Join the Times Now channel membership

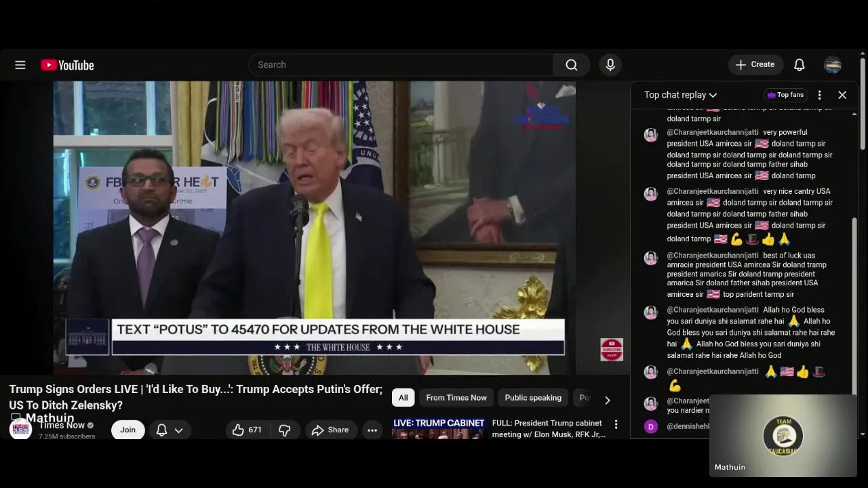[128, 430]
